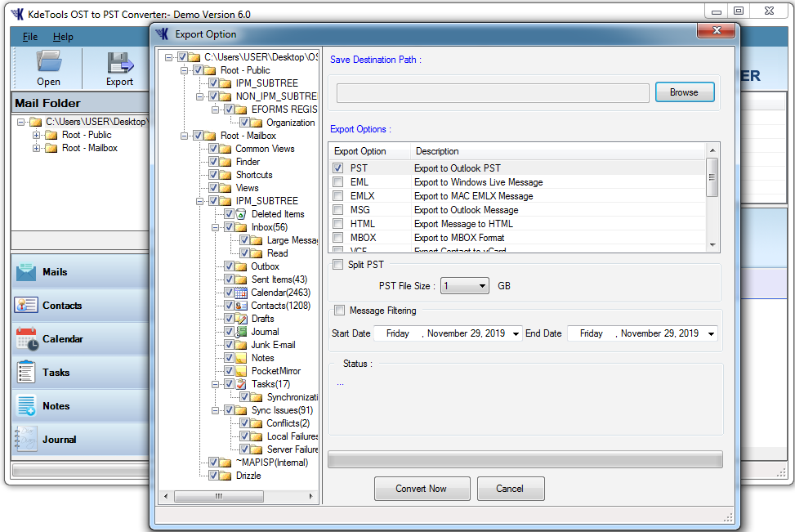This screenshot has width=795, height=532.
Task: Click the Sync Issues(91) folder icon
Action: (x=241, y=410)
